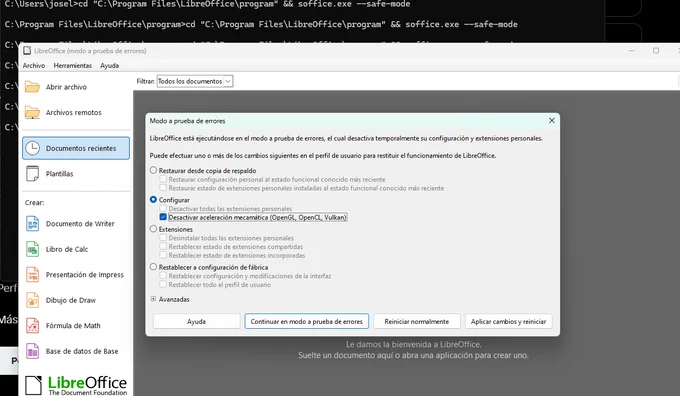
Task: Click the LibreOffice logo at sidebar bottom
Action: pyautogui.click(x=76, y=385)
